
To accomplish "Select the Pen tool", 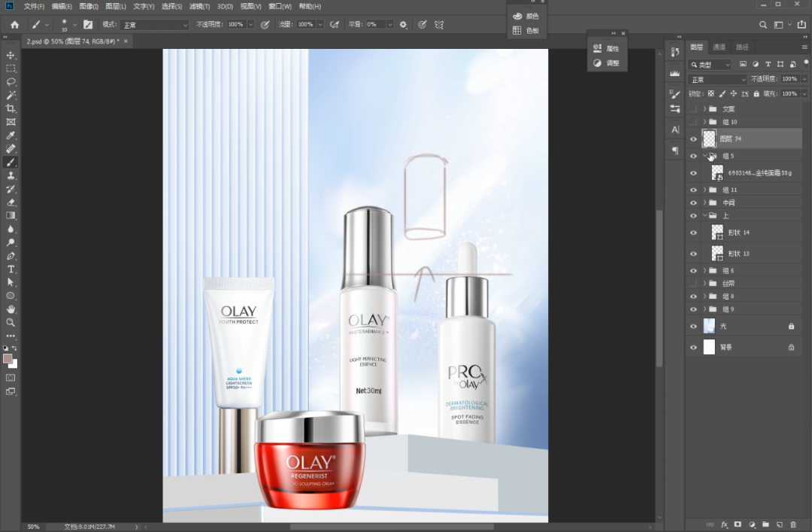I will (x=11, y=256).
